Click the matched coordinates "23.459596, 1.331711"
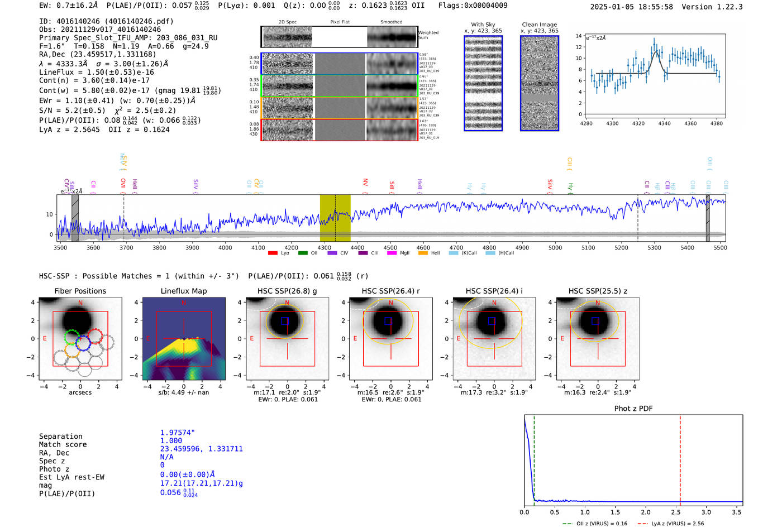Image resolution: width=782 pixels, height=532 pixels. (x=202, y=449)
